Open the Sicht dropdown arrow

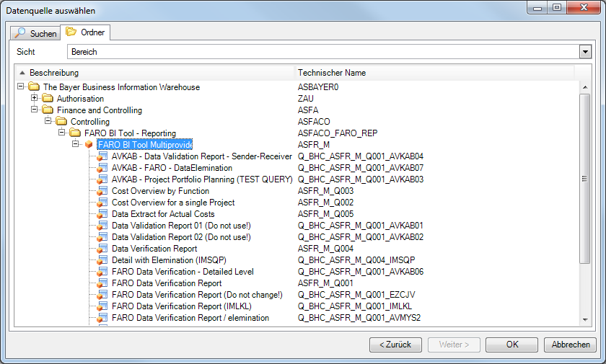click(585, 52)
